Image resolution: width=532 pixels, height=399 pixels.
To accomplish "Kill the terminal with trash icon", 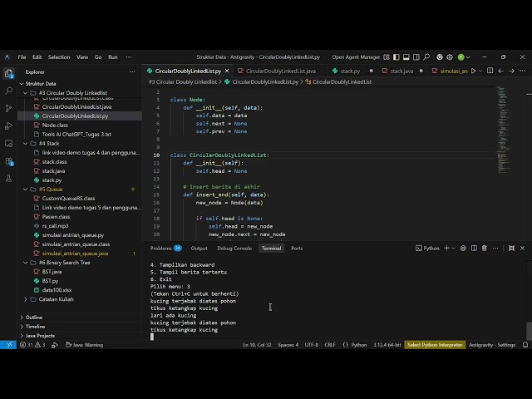I will (x=485, y=249).
